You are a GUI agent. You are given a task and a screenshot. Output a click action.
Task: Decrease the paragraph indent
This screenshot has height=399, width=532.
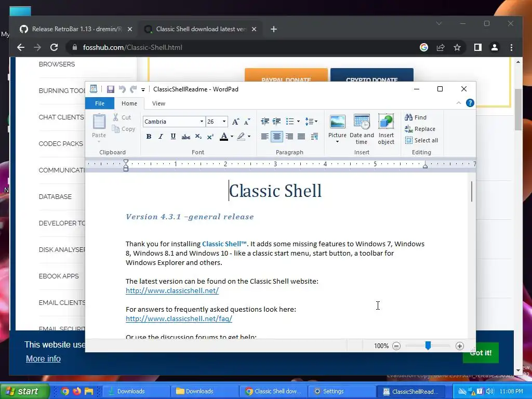[265, 121]
